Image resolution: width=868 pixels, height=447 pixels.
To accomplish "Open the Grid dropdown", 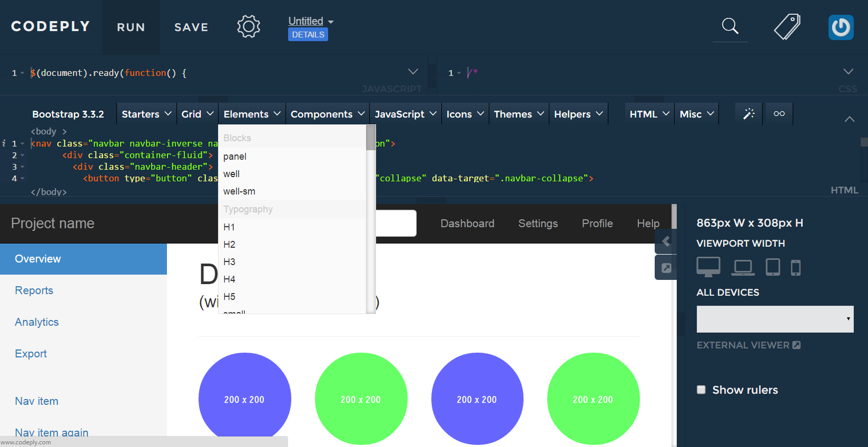I will pyautogui.click(x=197, y=114).
